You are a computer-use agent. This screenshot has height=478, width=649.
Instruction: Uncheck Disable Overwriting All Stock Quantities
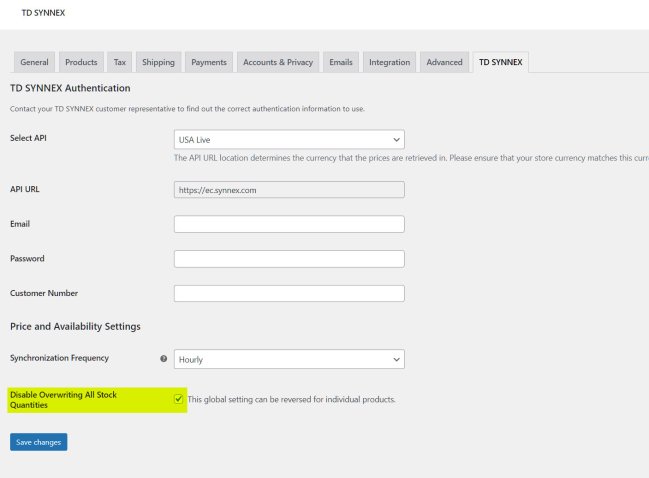tap(178, 399)
